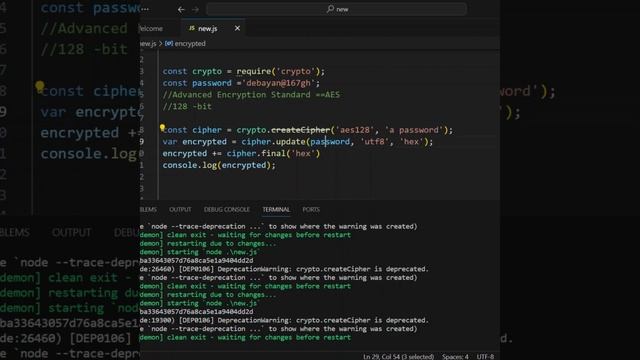The width and height of the screenshot is (640, 360).
Task: Click console.log(encrypted) line
Action: tap(219, 165)
